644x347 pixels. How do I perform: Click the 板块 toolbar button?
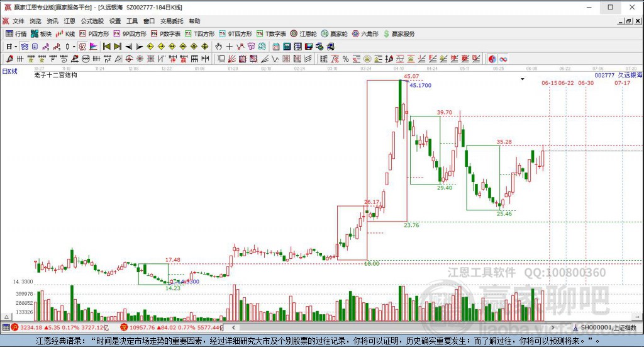[x=42, y=34]
